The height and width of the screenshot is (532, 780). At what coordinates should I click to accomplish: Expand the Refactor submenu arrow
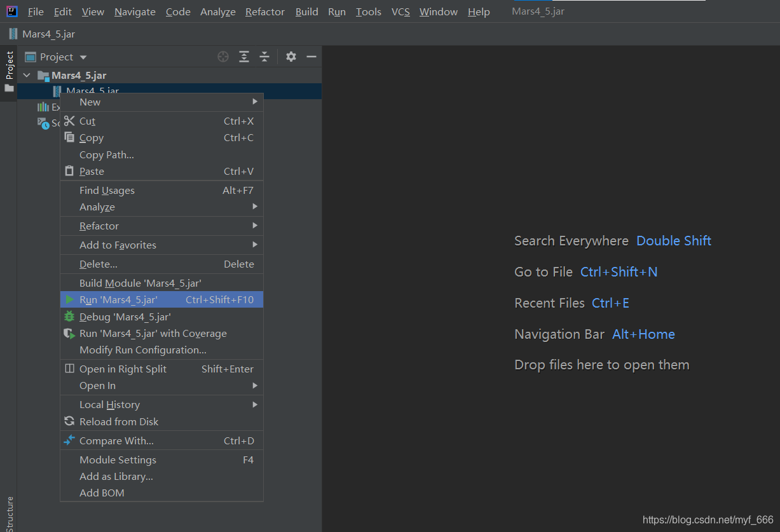pos(255,226)
